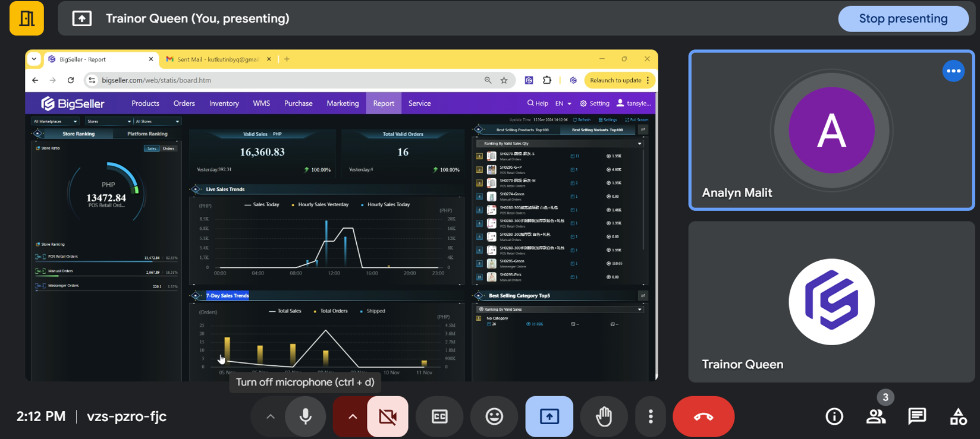Open chat with everyone
Image resolution: width=980 pixels, height=439 pixels.
pyautogui.click(x=917, y=416)
